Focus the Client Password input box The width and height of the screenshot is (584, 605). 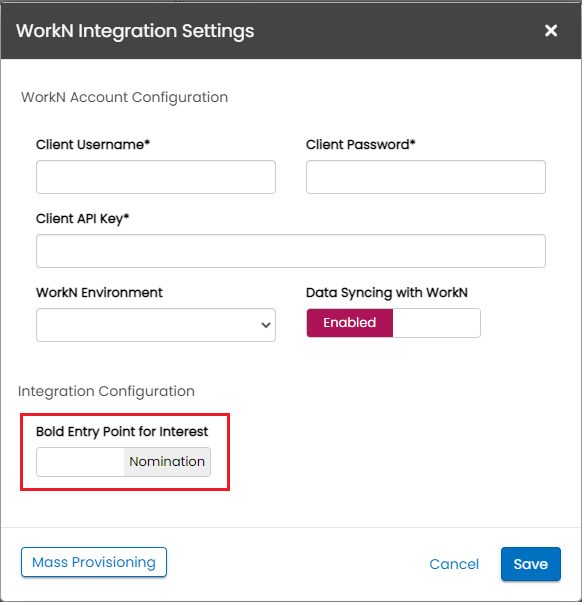[426, 177]
